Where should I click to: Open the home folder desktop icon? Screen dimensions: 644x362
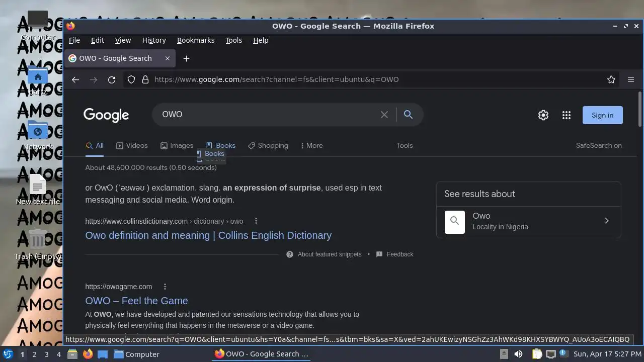click(38, 80)
